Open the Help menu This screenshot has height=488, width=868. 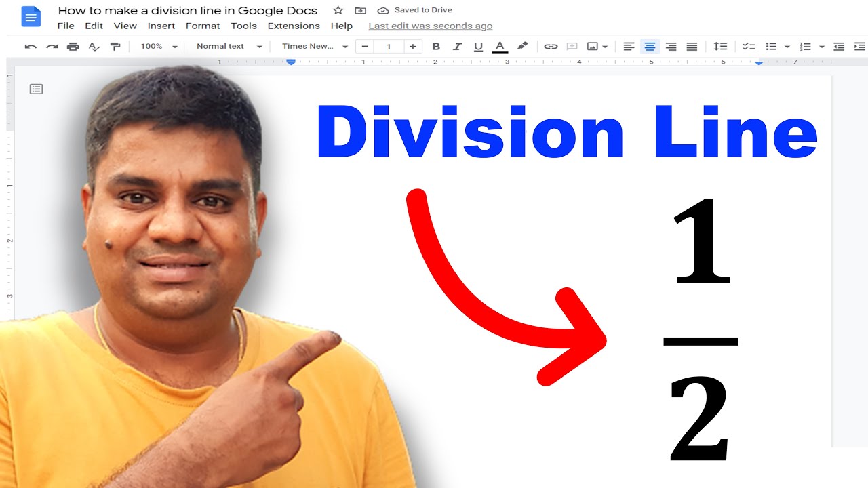(342, 26)
